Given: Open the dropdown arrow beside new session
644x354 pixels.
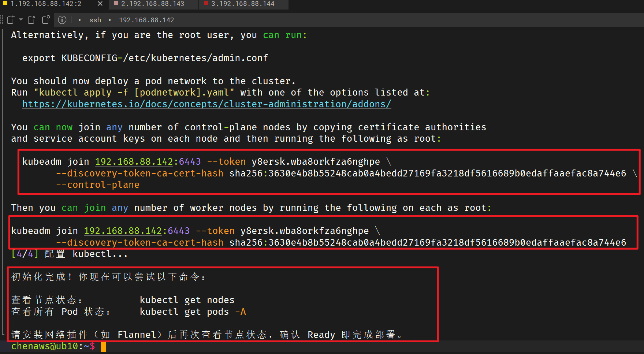Looking at the screenshot, I should click(21, 19).
